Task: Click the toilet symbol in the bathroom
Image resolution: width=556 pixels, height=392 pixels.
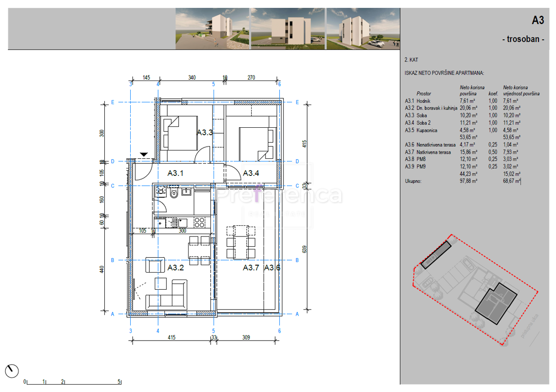Action: point(174,194)
